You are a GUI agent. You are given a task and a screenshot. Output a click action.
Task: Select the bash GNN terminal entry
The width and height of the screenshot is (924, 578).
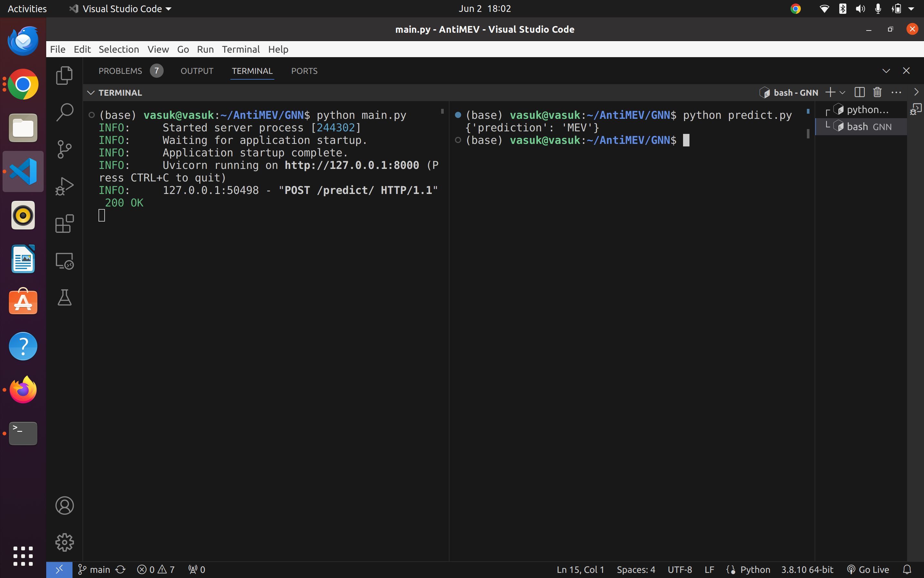[861, 127]
